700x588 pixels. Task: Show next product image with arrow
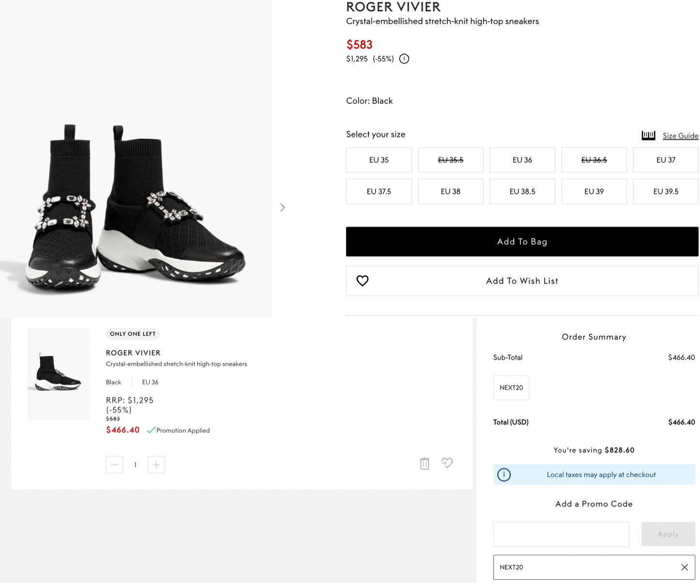[283, 207]
